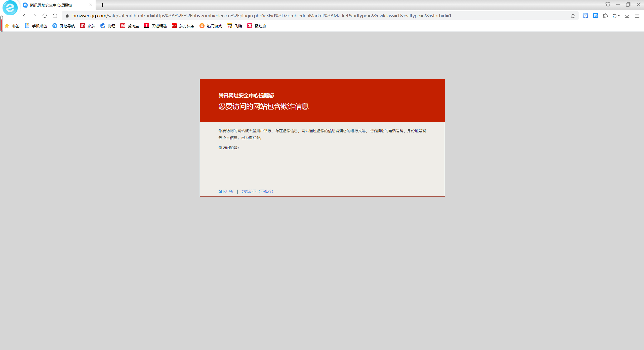Open the mouse gesture extension icon

pyautogui.click(x=585, y=16)
